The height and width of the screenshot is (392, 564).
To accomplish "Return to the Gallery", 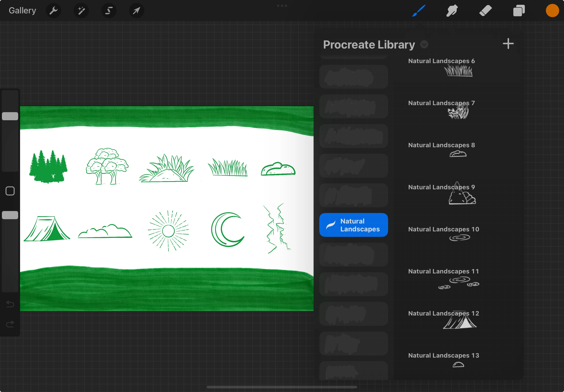I will (x=22, y=11).
